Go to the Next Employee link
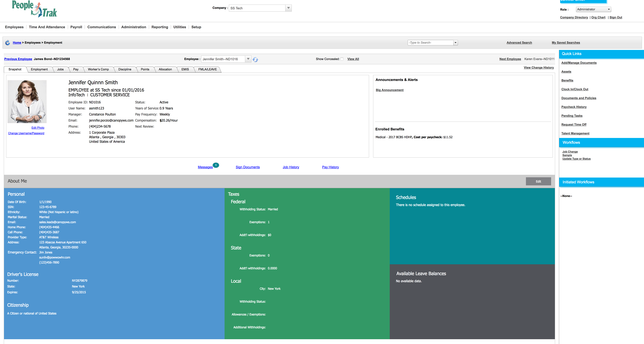 coord(510,59)
